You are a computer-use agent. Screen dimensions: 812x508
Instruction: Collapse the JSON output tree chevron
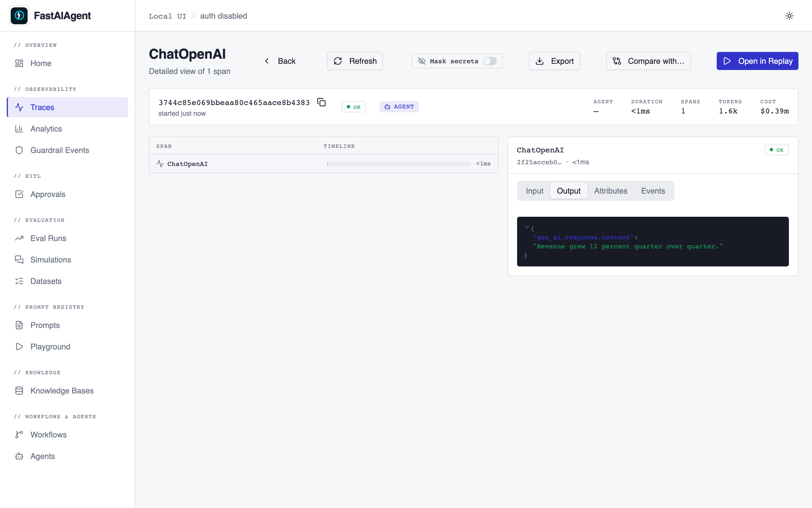pos(527,227)
